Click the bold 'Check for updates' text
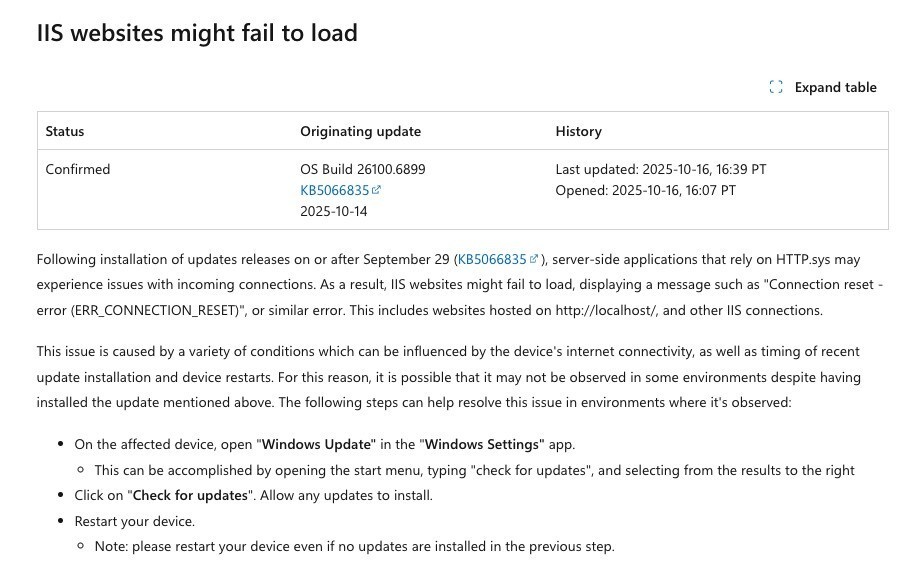The height and width of the screenshot is (572, 915). pos(190,495)
